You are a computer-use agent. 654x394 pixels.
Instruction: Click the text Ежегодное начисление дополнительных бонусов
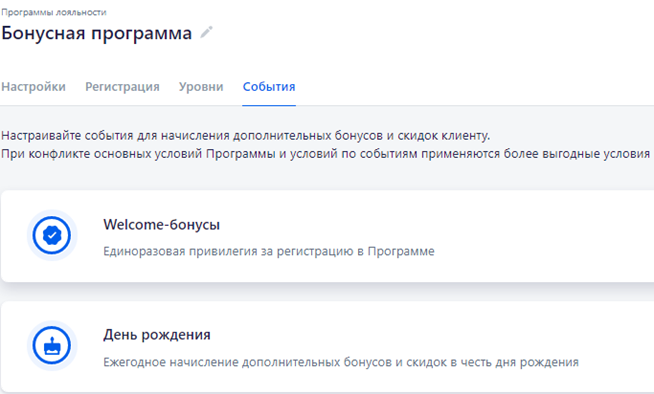[341, 362]
